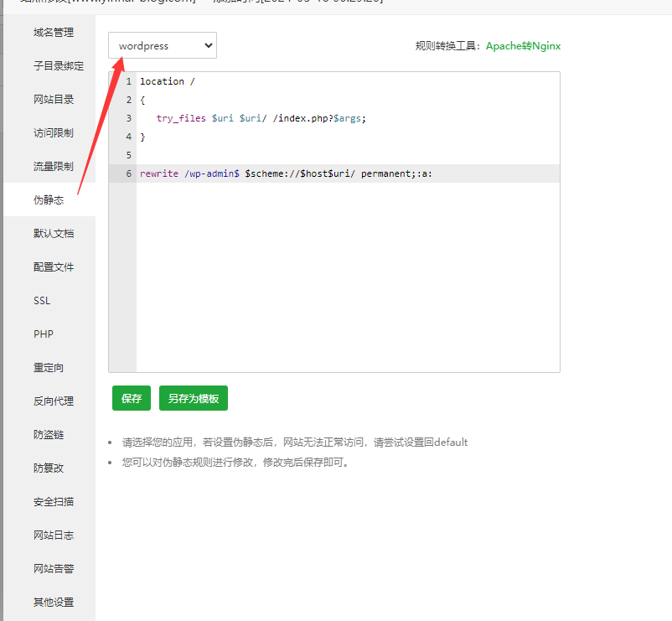Go to the 重定向 tab

pyautogui.click(x=49, y=367)
